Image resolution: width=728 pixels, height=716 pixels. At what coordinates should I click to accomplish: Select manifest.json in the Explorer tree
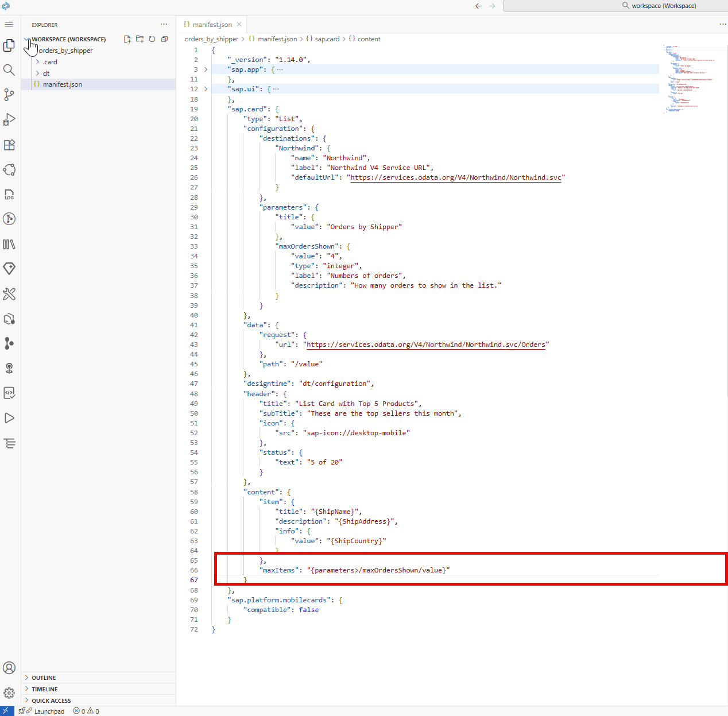coord(99,84)
